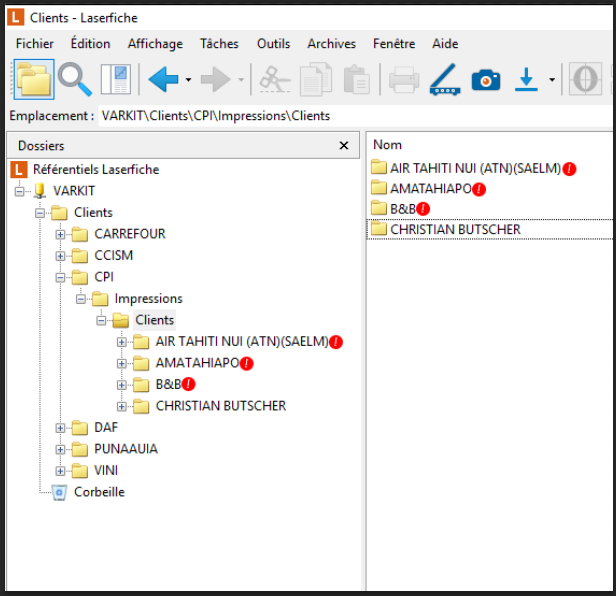Open the import arrow dropdown
The image size is (616, 596).
click(552, 80)
